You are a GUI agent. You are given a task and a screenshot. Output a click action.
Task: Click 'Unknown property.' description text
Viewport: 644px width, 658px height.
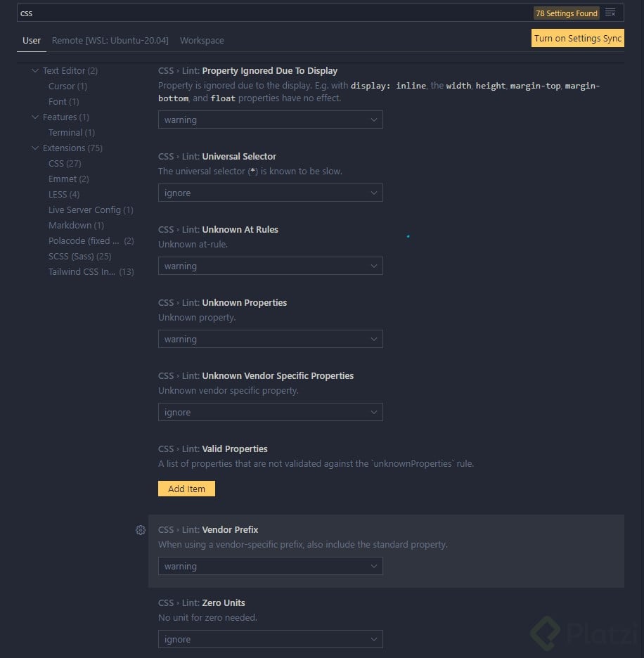(x=197, y=317)
